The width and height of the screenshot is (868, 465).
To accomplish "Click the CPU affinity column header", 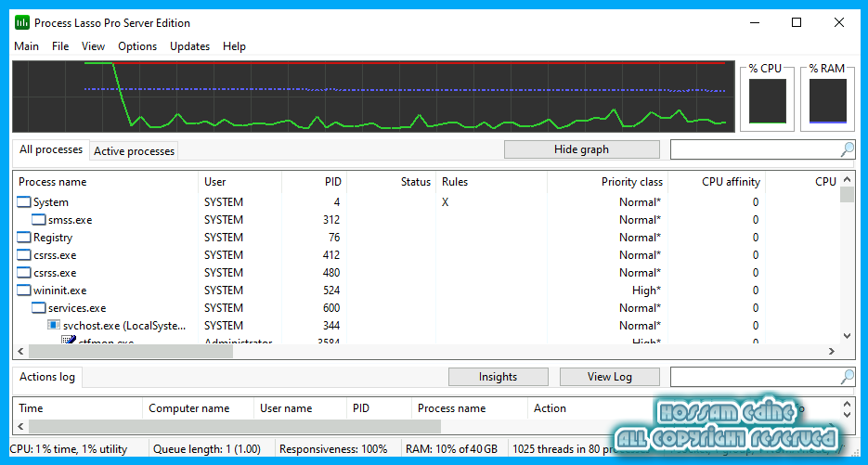I will coord(717,182).
